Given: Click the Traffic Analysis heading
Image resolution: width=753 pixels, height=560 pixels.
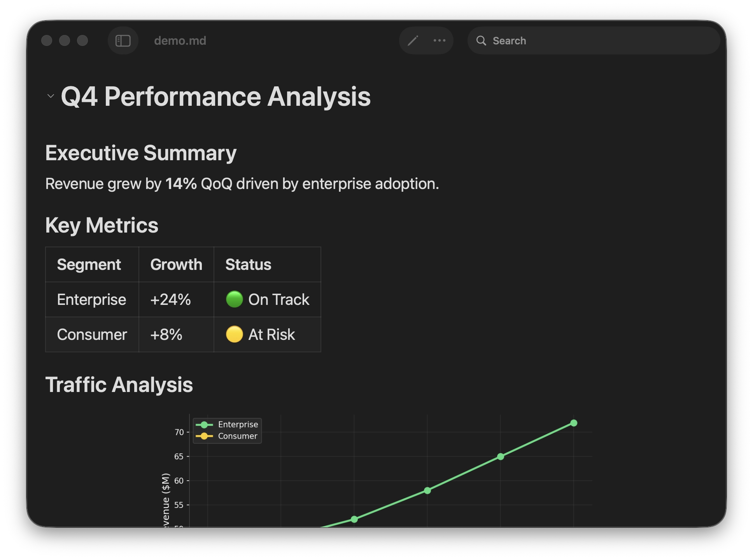Looking at the screenshot, I should click(x=119, y=385).
